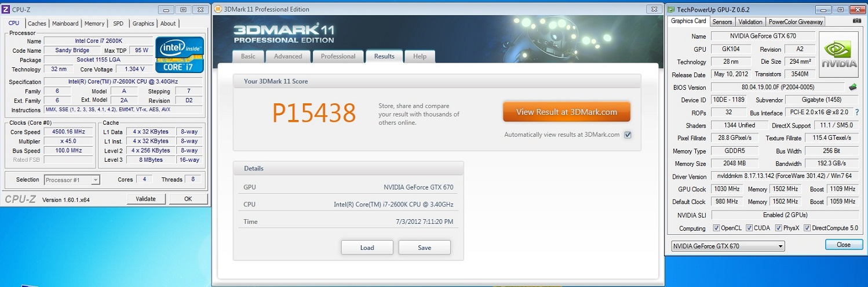
Task: Open the NVIDIA GeForce GTX 670 device dropdown
Action: pos(728,246)
